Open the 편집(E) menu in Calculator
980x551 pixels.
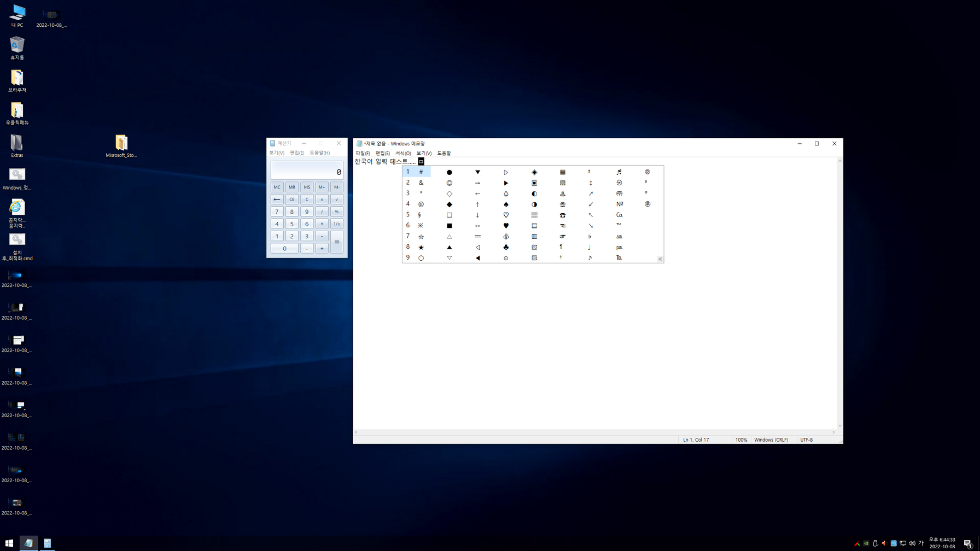pyautogui.click(x=297, y=153)
